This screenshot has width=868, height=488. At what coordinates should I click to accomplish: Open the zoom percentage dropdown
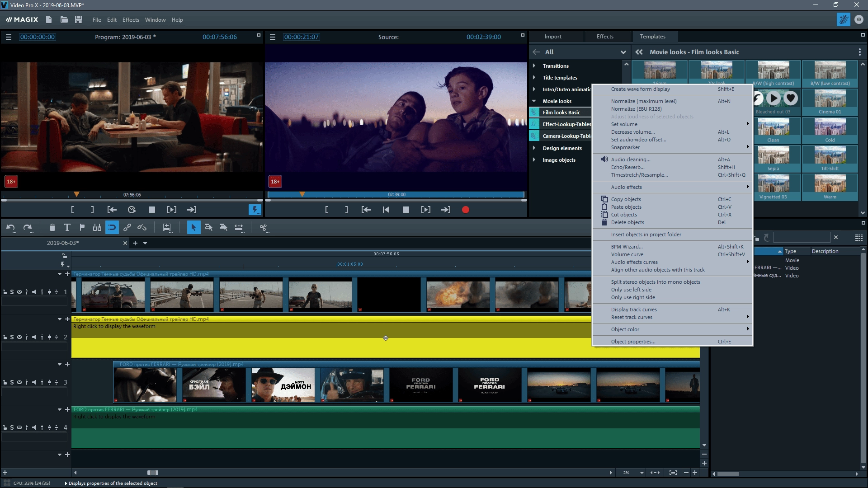tap(642, 473)
